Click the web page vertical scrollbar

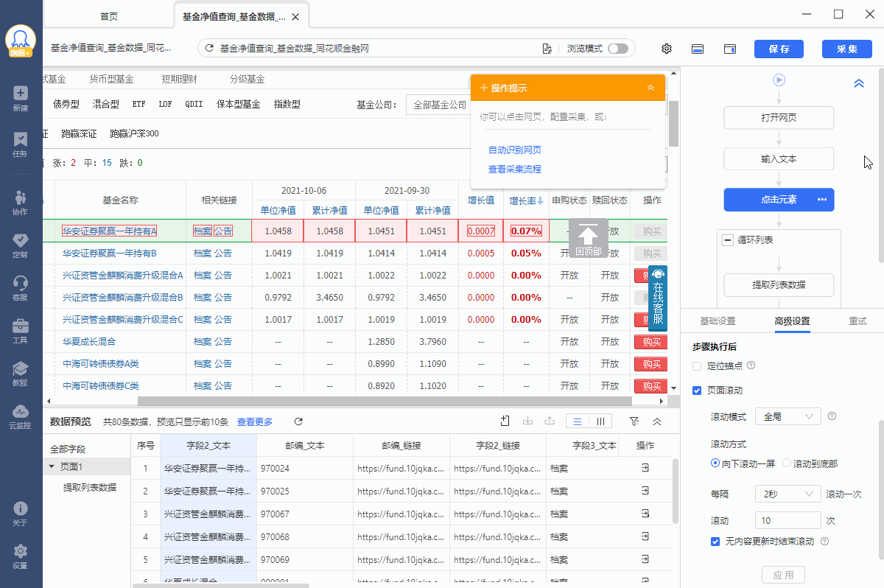tap(673, 123)
